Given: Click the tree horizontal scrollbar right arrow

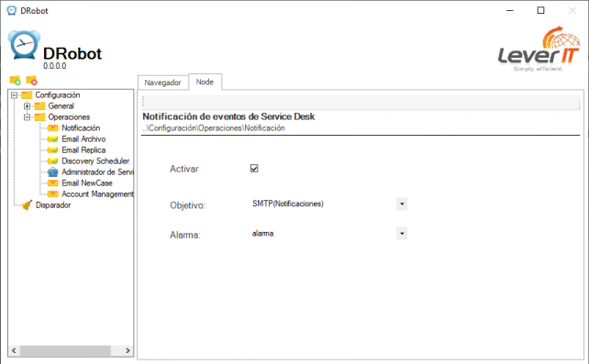Looking at the screenshot, I should [128, 350].
